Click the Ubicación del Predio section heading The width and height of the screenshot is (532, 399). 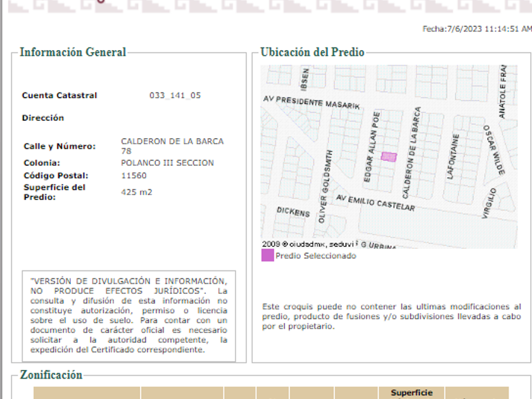(x=312, y=53)
